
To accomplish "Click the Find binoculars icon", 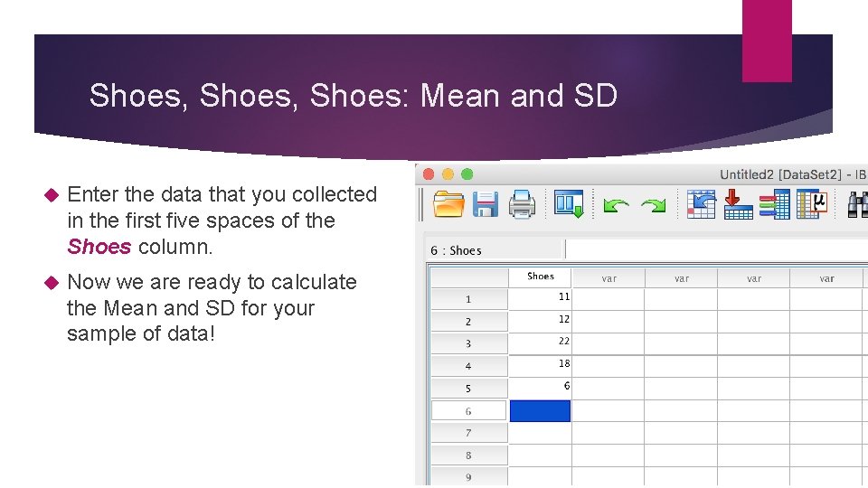I will pyautogui.click(x=857, y=204).
